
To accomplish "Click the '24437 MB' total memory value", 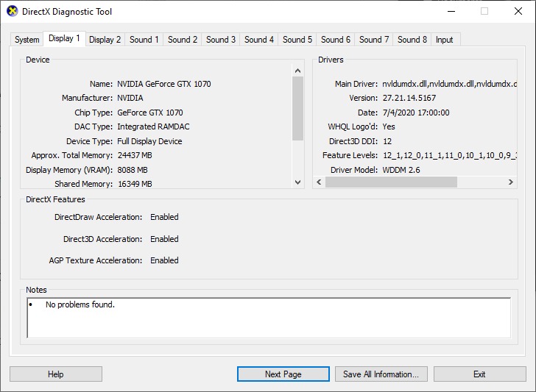I will click(x=135, y=155).
